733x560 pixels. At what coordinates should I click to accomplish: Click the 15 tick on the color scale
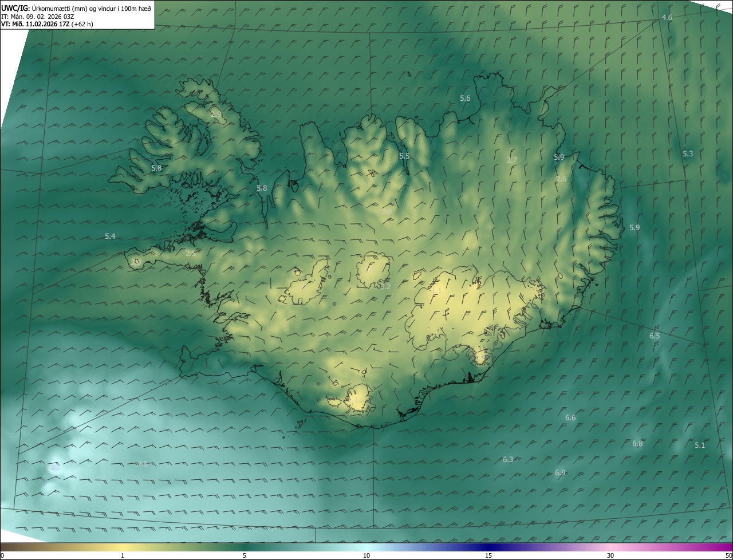tap(488, 555)
